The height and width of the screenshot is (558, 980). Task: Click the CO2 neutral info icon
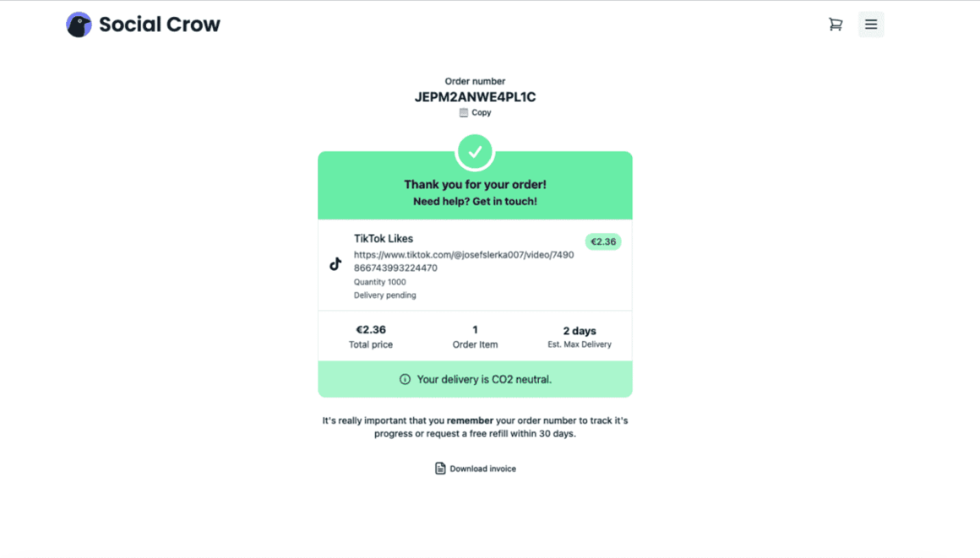coord(405,380)
